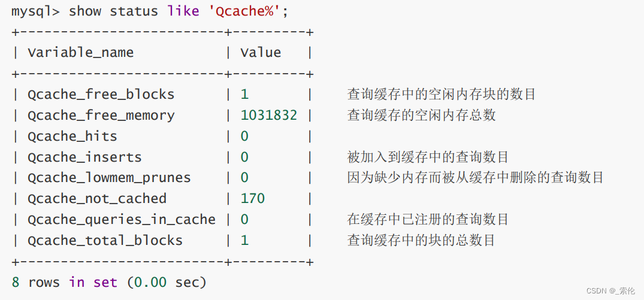Click the "8 rows in set" result line
Image resolution: width=644 pixels, height=300 pixels.
[x=108, y=282]
